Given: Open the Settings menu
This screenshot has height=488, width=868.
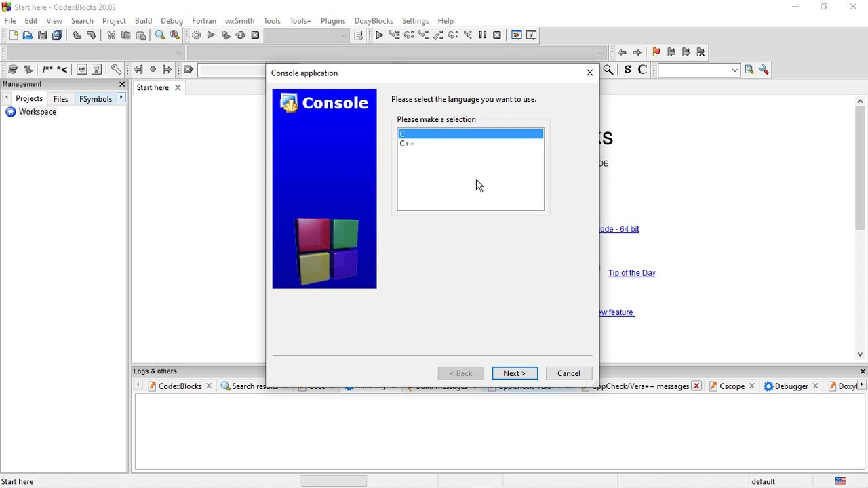Looking at the screenshot, I should coord(415,21).
